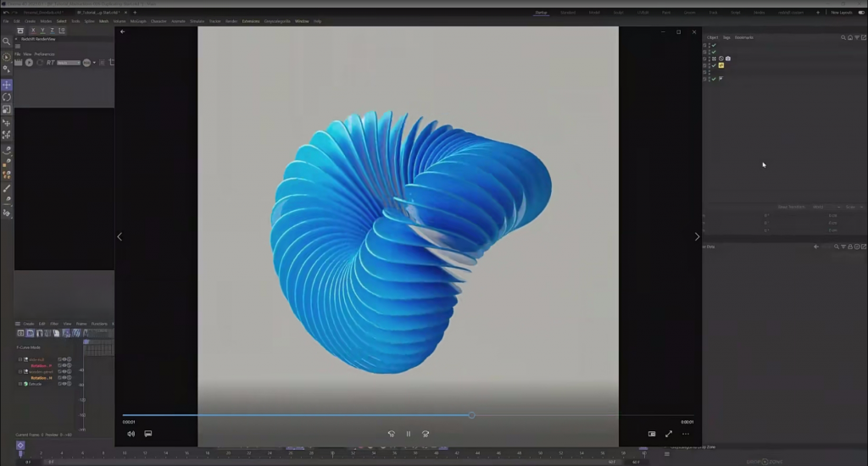Toggle video captions button
868x466 pixels.
pyautogui.click(x=147, y=434)
